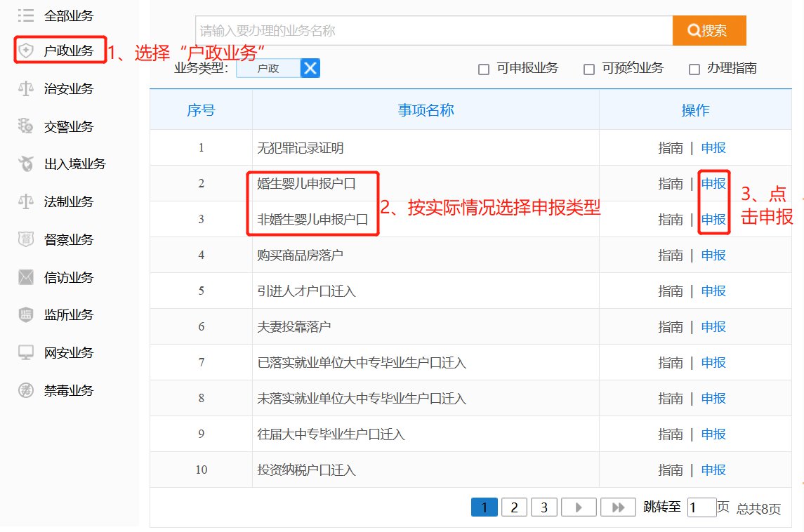Select the envelope icon for 信访业务

point(26,277)
